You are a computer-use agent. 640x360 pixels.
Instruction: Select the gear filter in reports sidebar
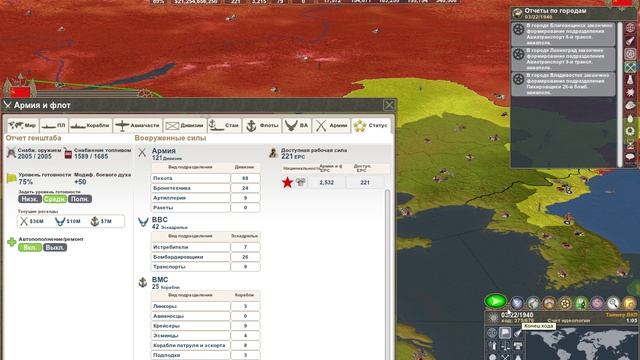[631, 54]
